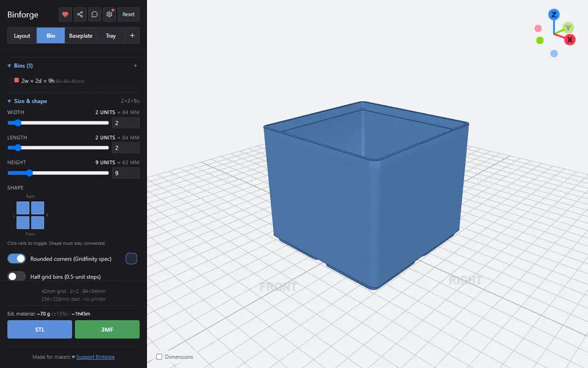This screenshot has width=588, height=368.
Task: Click the pink negative X gizmo dot
Action: 538,28
